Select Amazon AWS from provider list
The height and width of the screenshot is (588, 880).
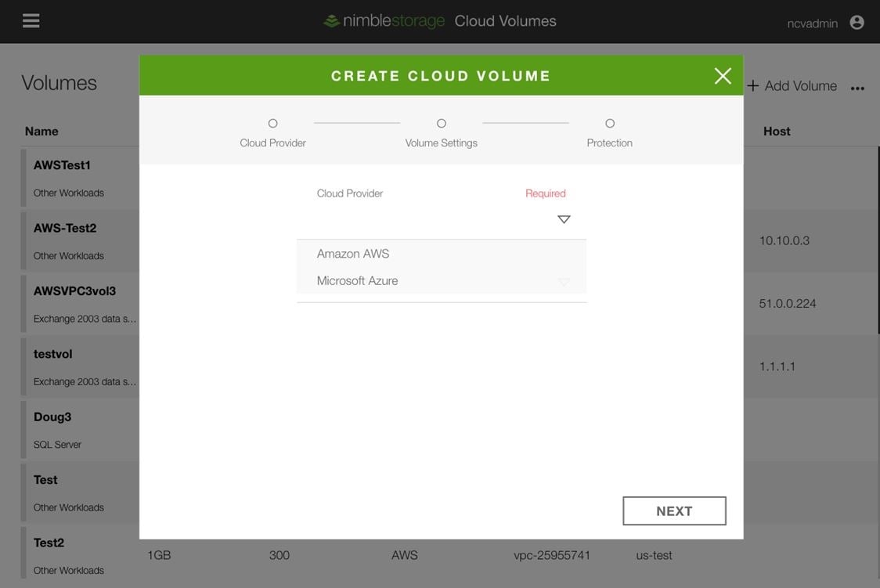click(x=441, y=254)
